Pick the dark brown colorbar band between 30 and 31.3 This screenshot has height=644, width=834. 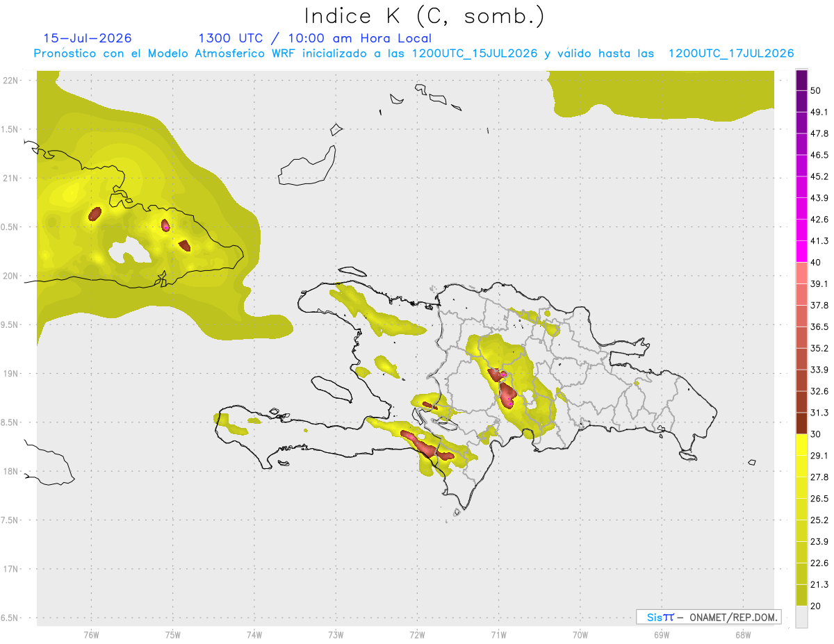click(802, 424)
